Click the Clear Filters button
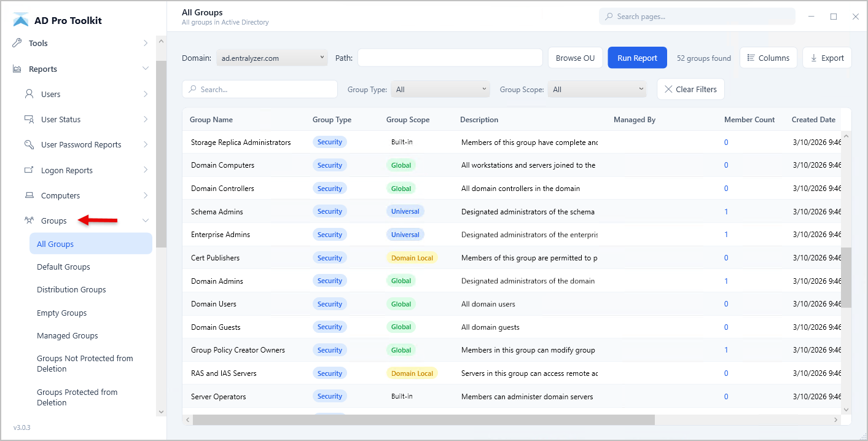Screen dimensions: 868x441 [x=690, y=89]
